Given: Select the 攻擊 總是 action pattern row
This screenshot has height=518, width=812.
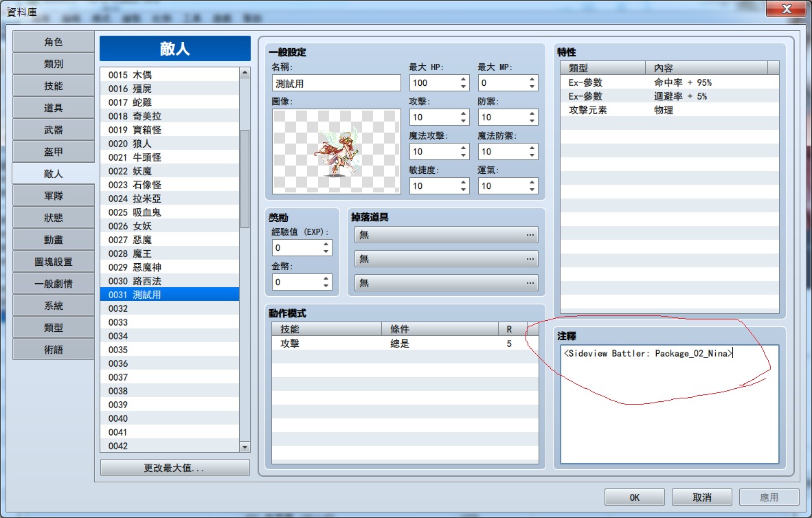Looking at the screenshot, I should (x=405, y=344).
